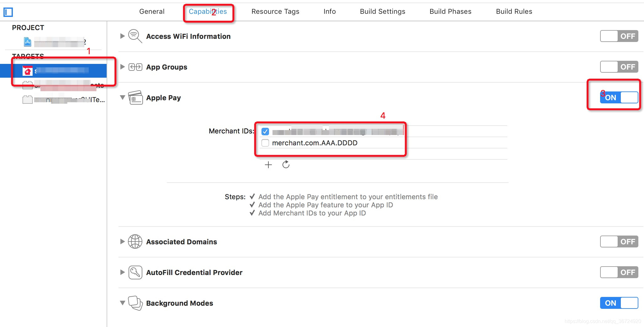The width and height of the screenshot is (644, 327).
Task: Turn off Background Modes switch
Action: point(619,303)
